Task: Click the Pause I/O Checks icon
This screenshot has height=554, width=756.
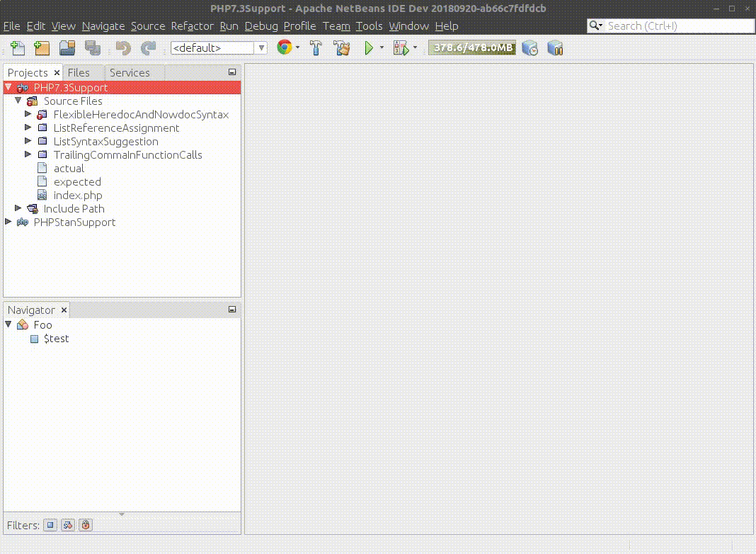Action: pos(555,47)
